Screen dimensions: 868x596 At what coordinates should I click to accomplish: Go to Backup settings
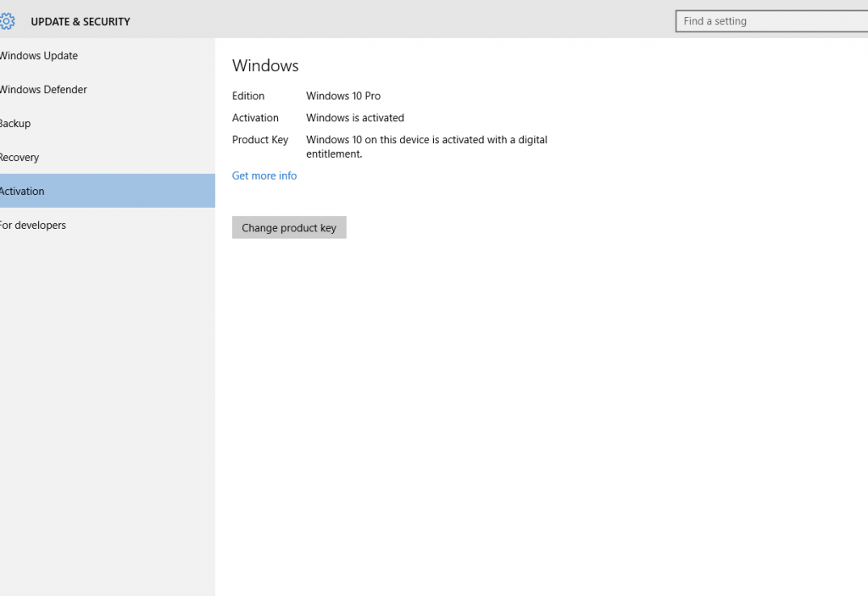pyautogui.click(x=108, y=123)
